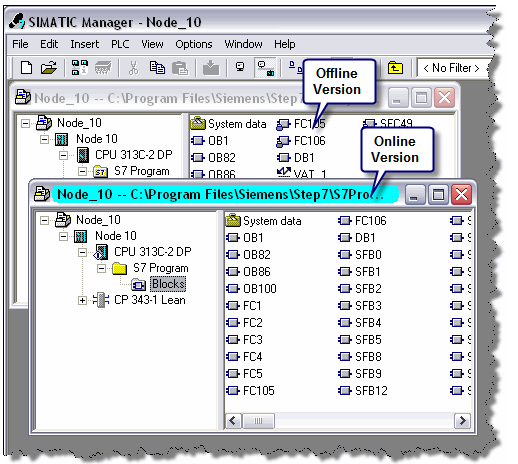Select function FC105 in the online window

(251, 391)
